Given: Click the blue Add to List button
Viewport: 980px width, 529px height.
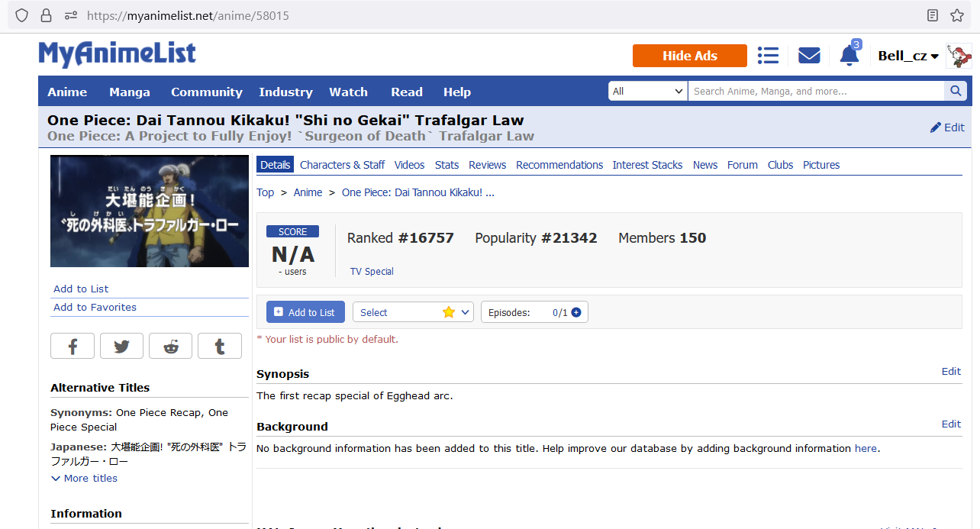Looking at the screenshot, I should [x=305, y=312].
